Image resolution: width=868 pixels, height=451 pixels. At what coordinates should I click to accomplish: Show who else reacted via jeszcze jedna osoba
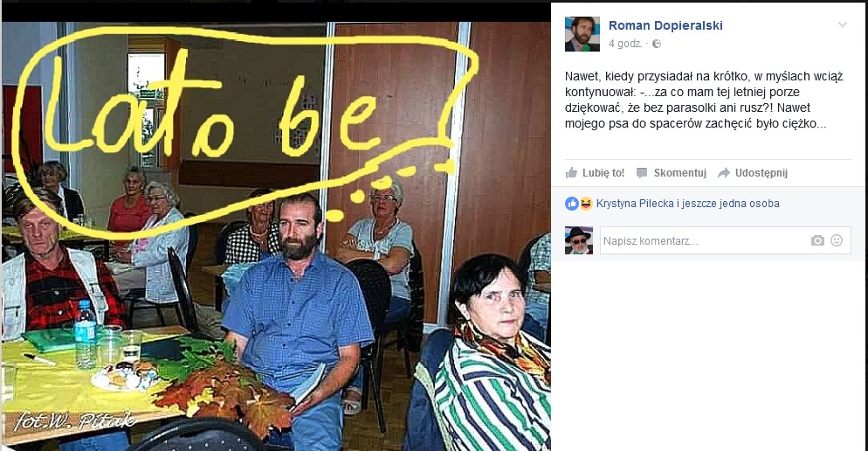coord(731,204)
